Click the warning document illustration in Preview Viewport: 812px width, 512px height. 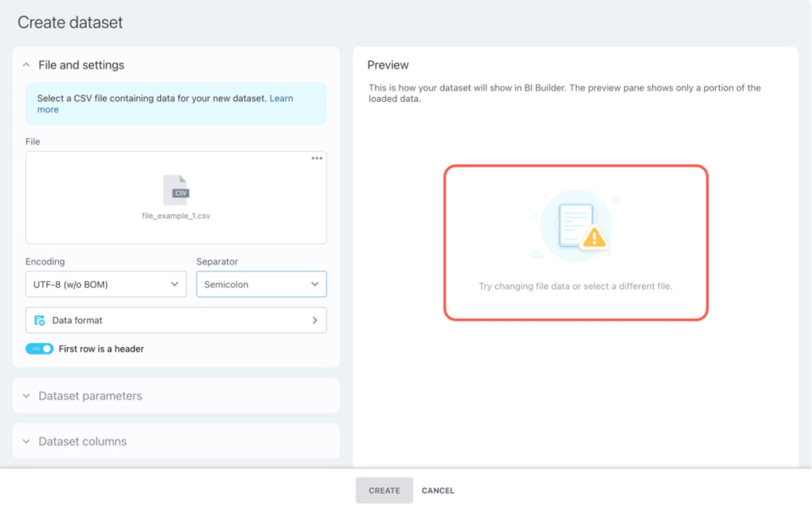pos(576,226)
